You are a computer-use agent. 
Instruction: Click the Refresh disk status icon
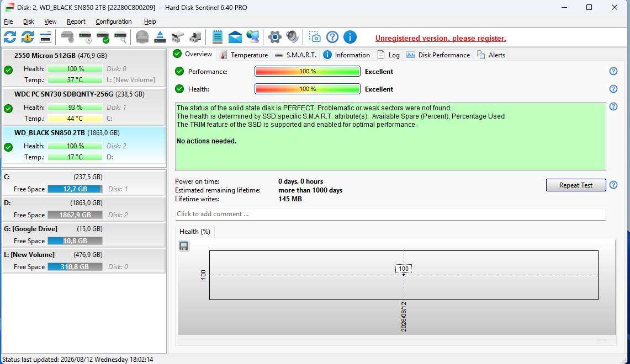[9, 38]
